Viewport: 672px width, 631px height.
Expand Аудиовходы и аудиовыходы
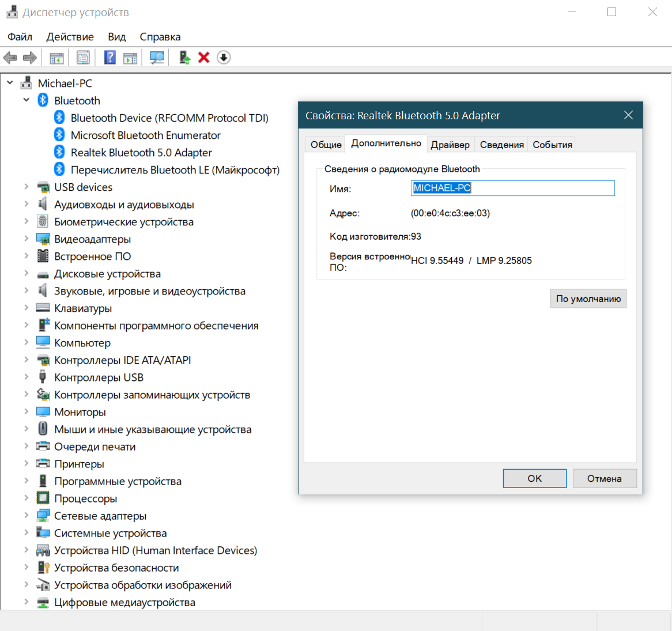click(26, 204)
